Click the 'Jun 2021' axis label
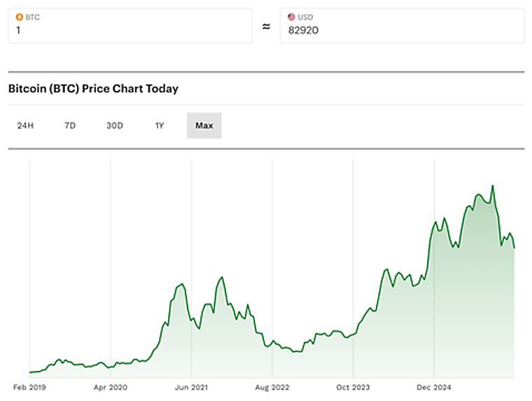This screenshot has width=532, height=401. 191,387
